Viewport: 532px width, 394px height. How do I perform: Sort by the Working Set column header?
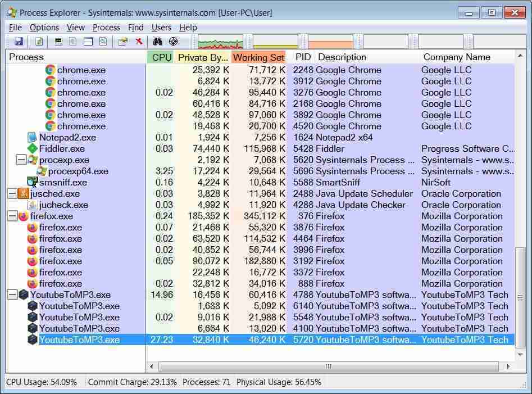pyautogui.click(x=259, y=57)
